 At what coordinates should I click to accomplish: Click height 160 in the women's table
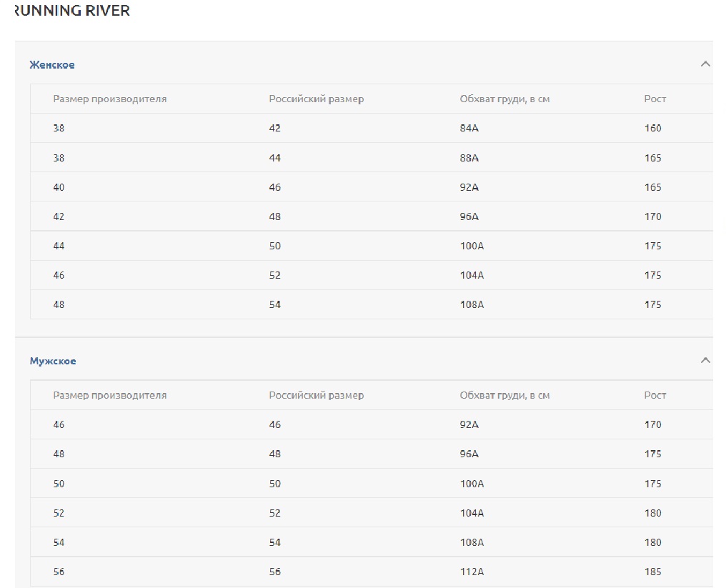(x=652, y=129)
